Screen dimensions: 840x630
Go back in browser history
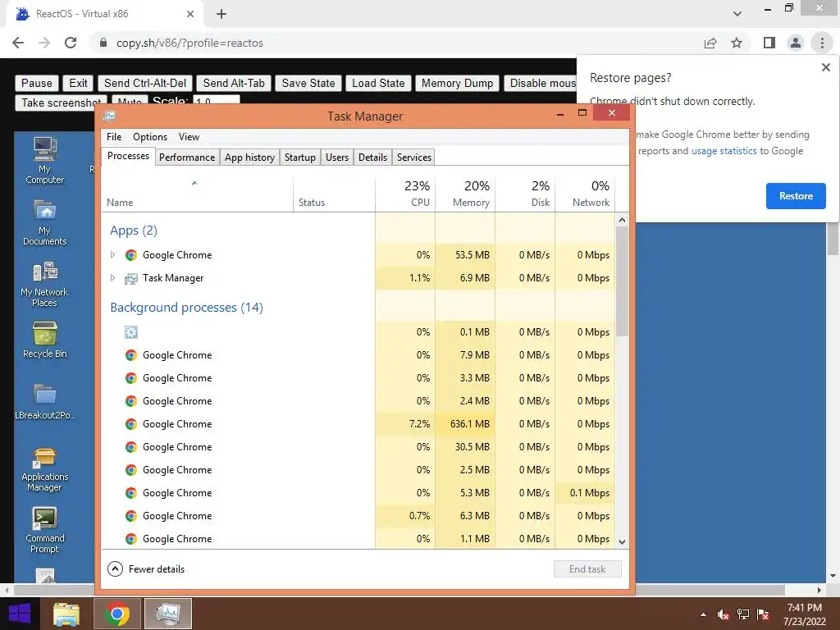(x=18, y=43)
